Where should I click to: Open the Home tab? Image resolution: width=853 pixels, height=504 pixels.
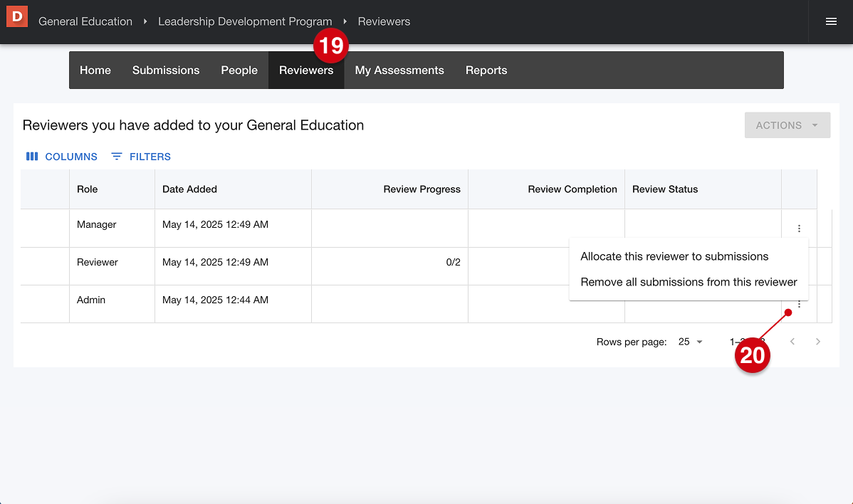(x=95, y=70)
